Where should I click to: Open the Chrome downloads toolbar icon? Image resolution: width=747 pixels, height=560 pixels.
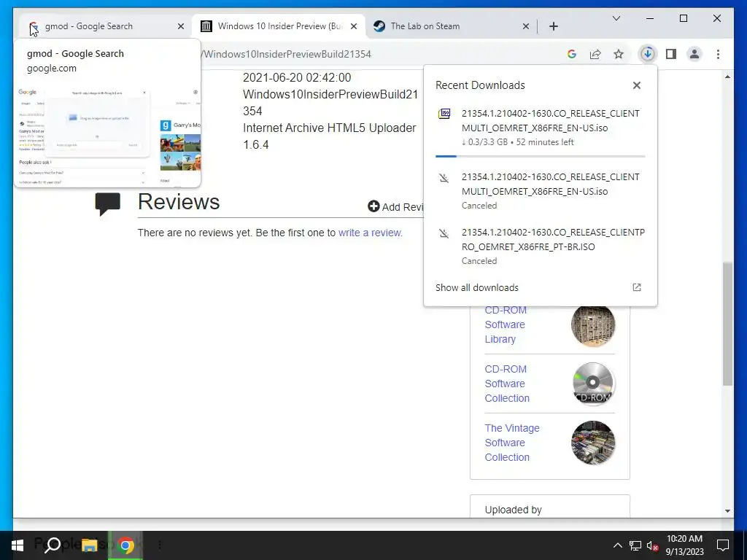tap(647, 54)
